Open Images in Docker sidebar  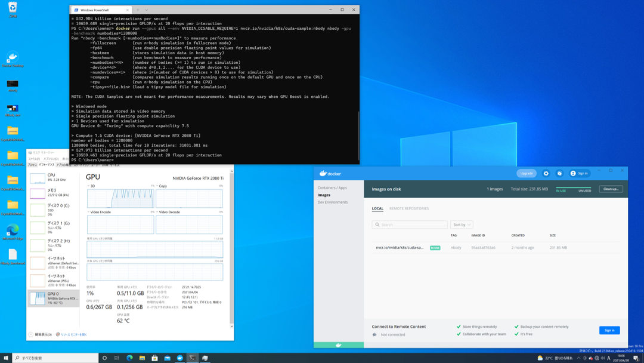pos(324,195)
